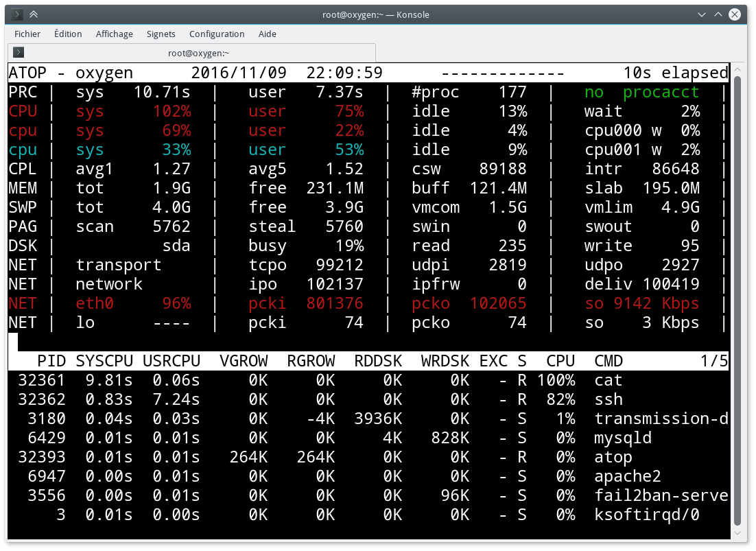The width and height of the screenshot is (756, 551).
Task: Open the Édition menu
Action: [68, 34]
